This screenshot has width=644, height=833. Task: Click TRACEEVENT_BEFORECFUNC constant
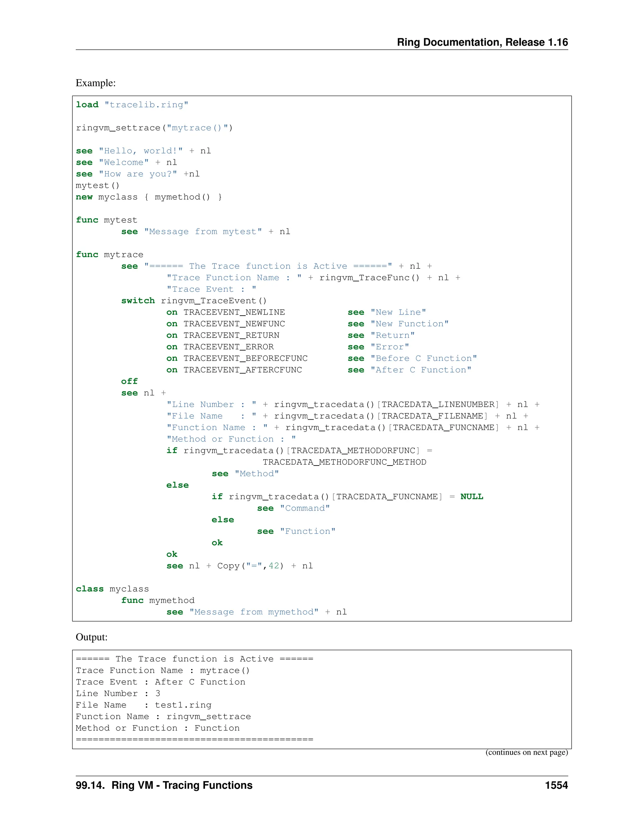pyautogui.click(x=245, y=359)
